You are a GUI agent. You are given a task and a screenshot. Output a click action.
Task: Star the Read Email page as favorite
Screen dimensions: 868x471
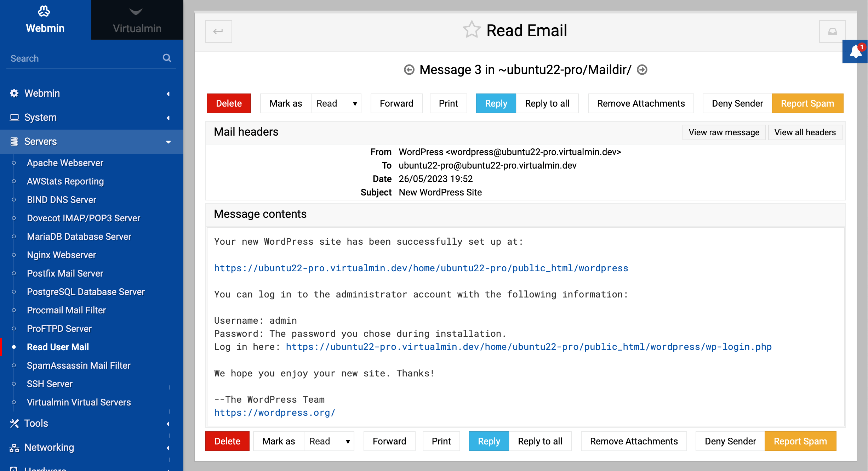click(472, 30)
